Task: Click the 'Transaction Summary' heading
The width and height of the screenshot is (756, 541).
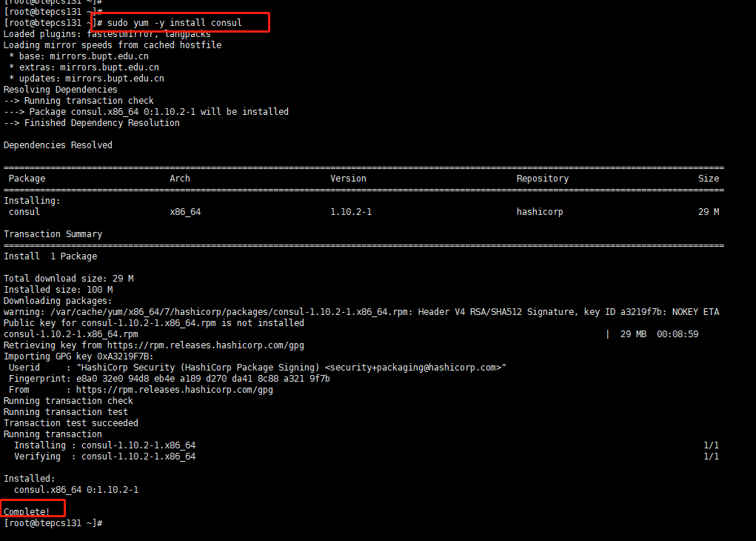Action: click(x=53, y=233)
